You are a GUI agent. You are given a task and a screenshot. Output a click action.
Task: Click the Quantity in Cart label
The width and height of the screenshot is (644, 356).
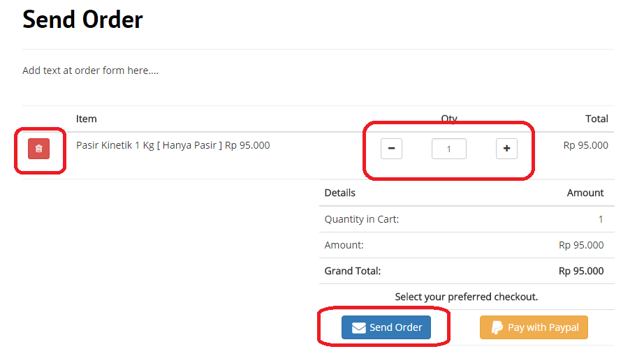[x=362, y=219]
